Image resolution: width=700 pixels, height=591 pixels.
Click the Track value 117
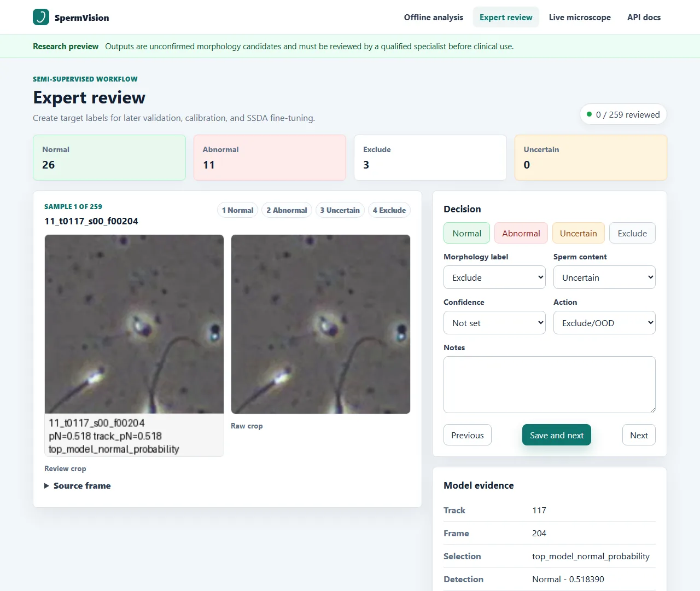click(539, 510)
